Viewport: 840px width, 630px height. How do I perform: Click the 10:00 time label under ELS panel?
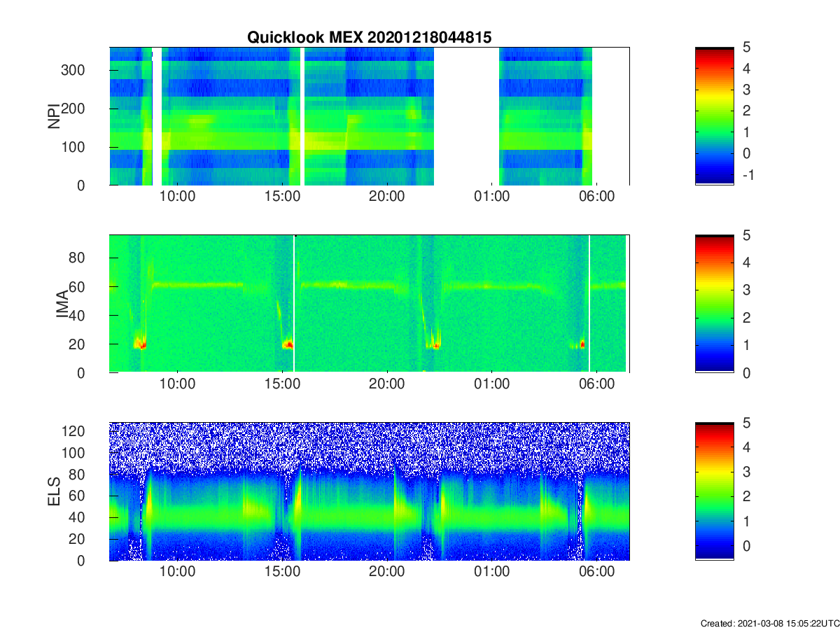(178, 572)
